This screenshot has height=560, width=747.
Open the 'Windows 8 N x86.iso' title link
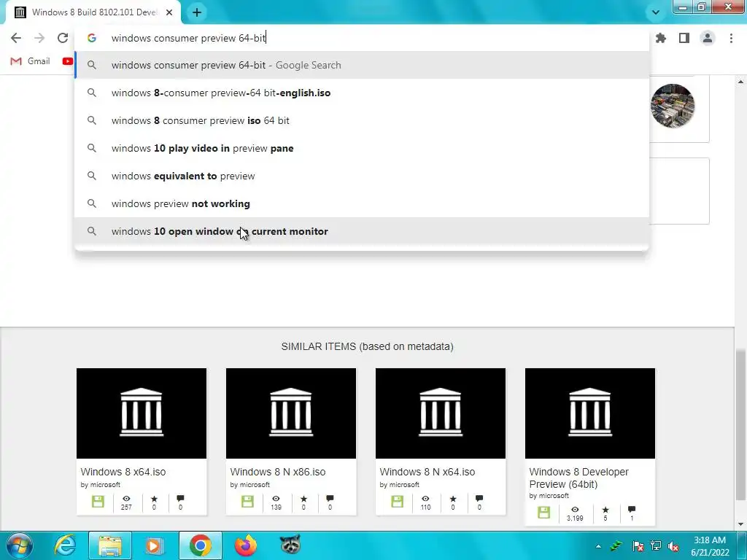[x=278, y=472]
